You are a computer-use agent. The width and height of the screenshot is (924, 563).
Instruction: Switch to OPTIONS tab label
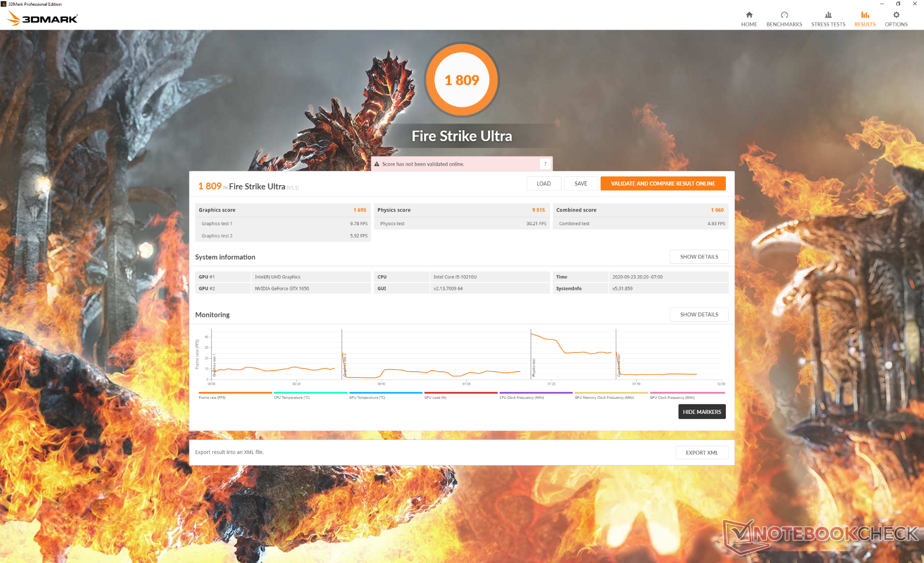[896, 25]
